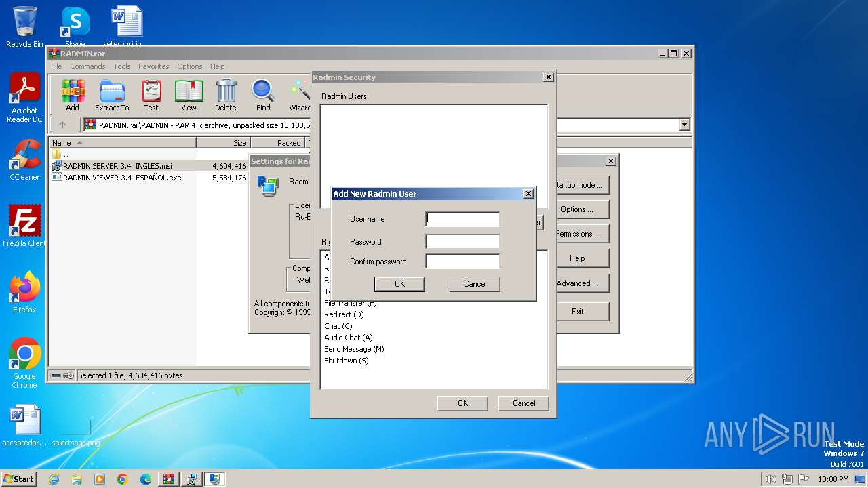
Task: Select the acceptedbr Word document icon
Action: coord(24,426)
